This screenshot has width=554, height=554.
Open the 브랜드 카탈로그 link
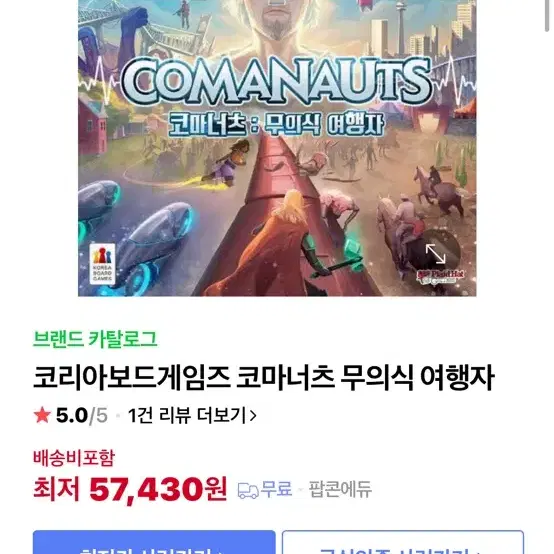(95, 339)
